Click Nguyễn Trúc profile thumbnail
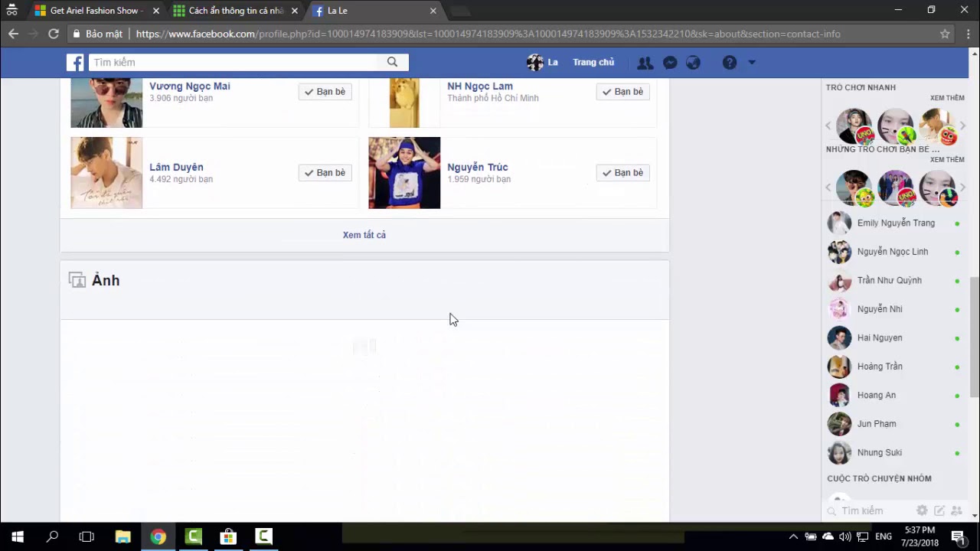The width and height of the screenshot is (980, 551). 404,173
